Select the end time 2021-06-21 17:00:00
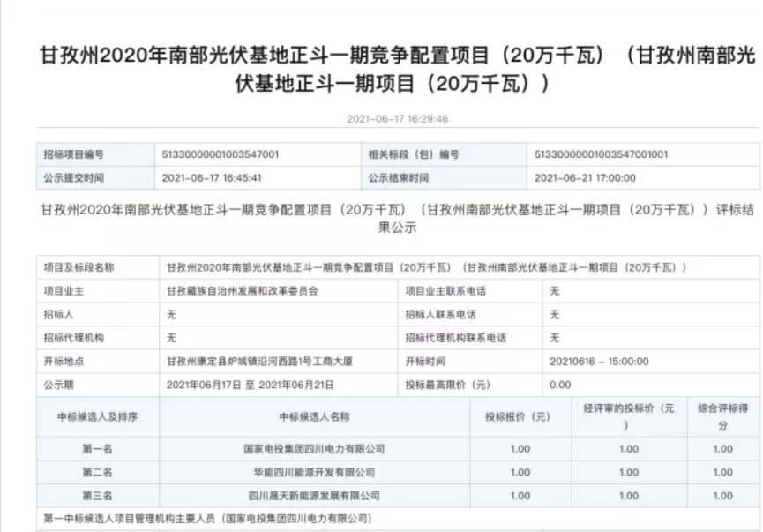Viewport: 763px width, 532px height. [585, 177]
